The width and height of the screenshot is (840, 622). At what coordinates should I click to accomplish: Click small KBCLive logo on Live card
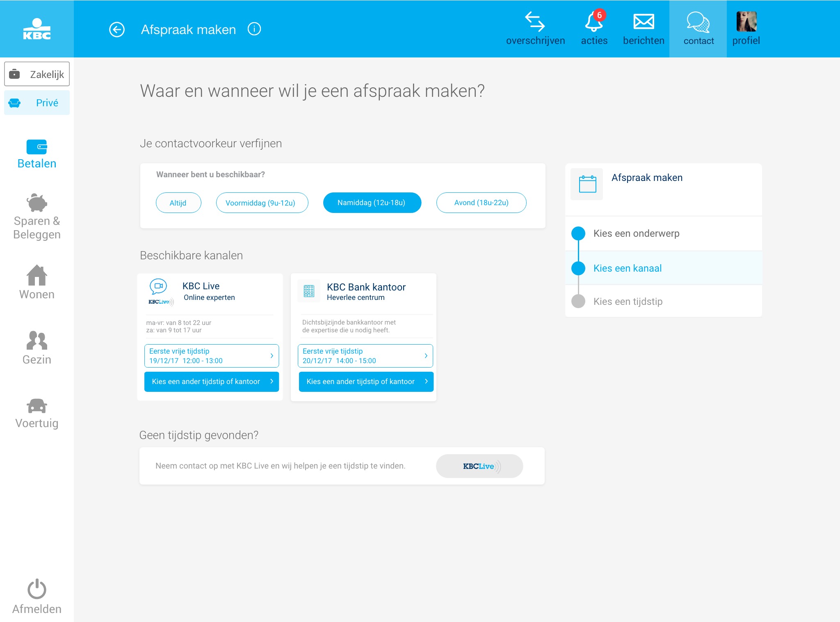point(161,302)
